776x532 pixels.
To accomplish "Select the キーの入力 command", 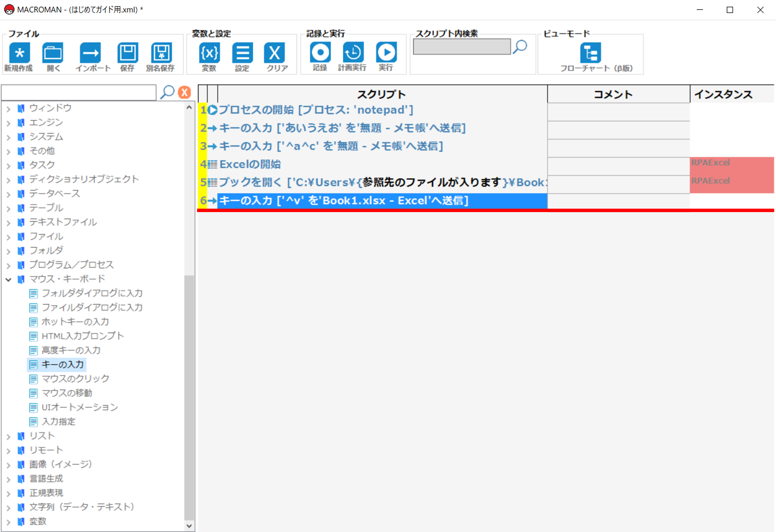I will point(63,365).
